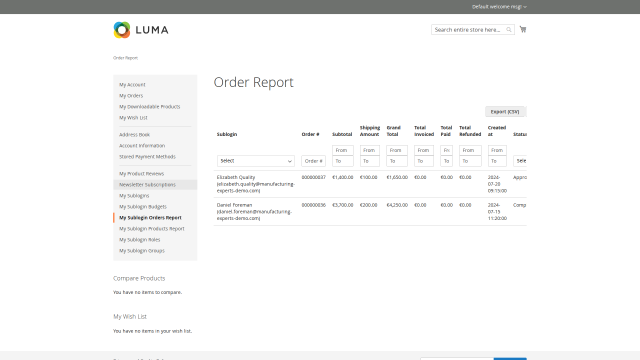
Task: Open the Sublogin Select dropdown filter
Action: (x=256, y=161)
